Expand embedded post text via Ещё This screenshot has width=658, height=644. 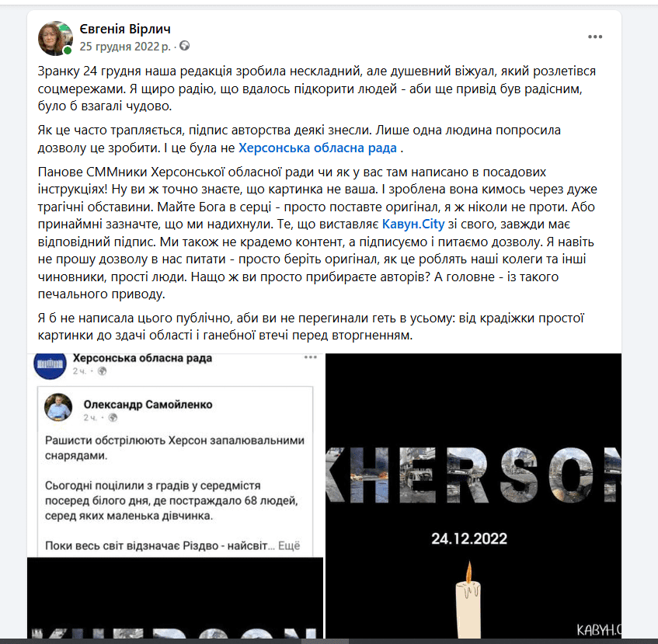click(289, 546)
